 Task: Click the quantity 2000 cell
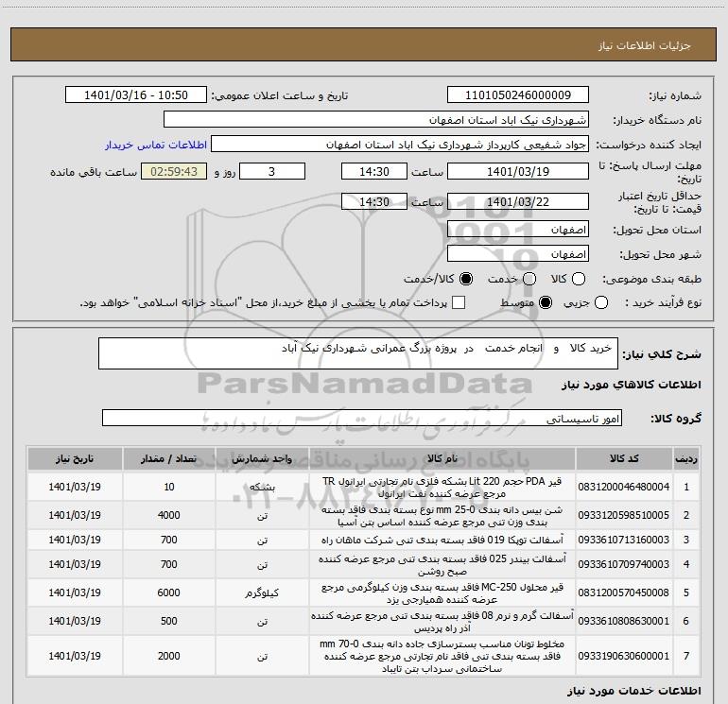pos(169,656)
